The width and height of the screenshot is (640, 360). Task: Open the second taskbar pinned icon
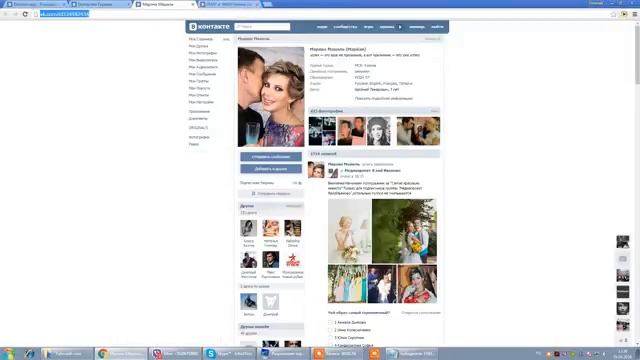(x=29, y=353)
